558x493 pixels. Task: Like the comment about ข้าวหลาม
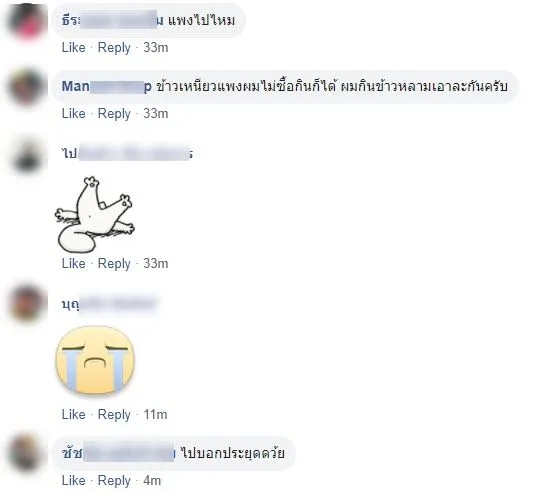(x=74, y=114)
